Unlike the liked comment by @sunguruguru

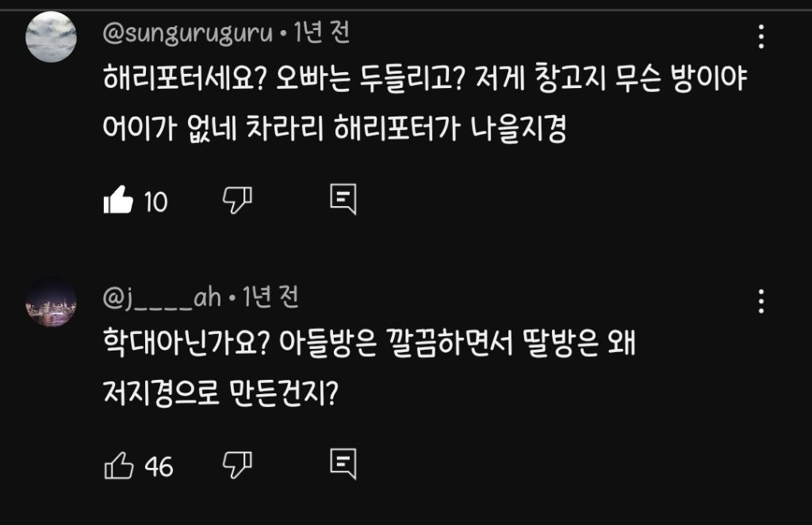coord(118,201)
